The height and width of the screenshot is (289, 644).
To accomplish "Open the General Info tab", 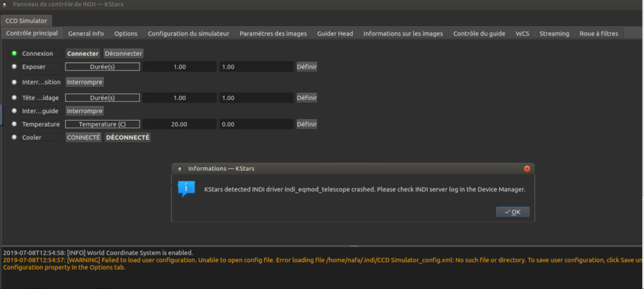I will [x=86, y=34].
